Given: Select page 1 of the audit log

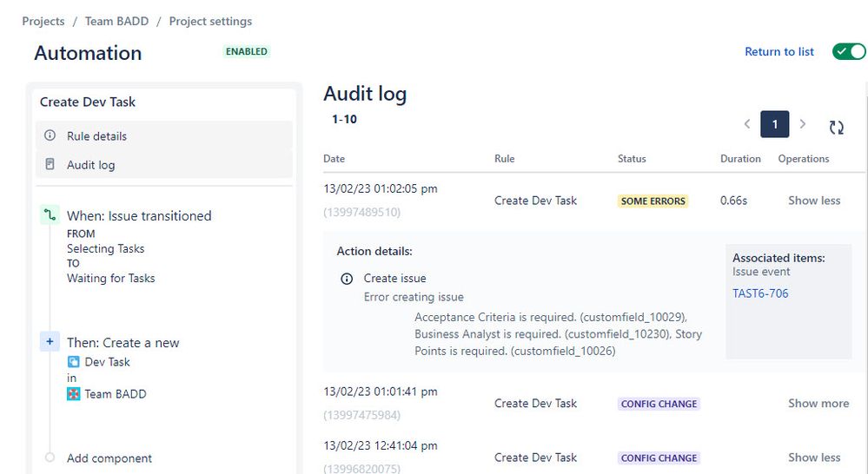Looking at the screenshot, I should pyautogui.click(x=774, y=124).
